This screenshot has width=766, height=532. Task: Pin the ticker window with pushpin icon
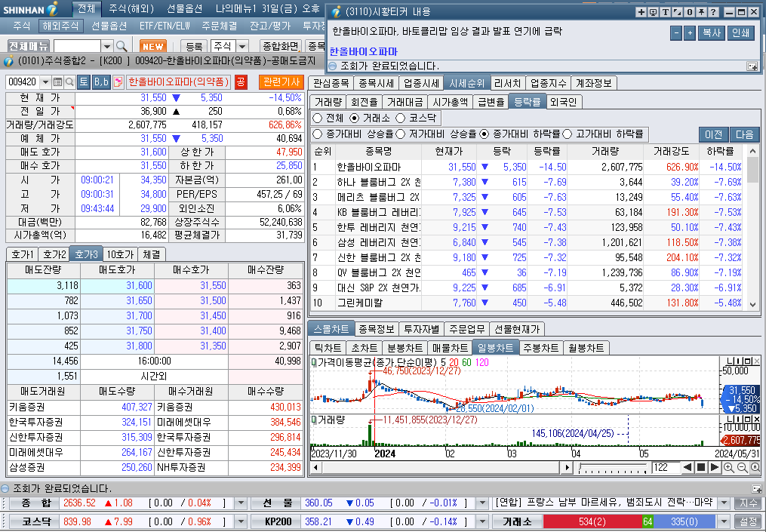click(702, 12)
